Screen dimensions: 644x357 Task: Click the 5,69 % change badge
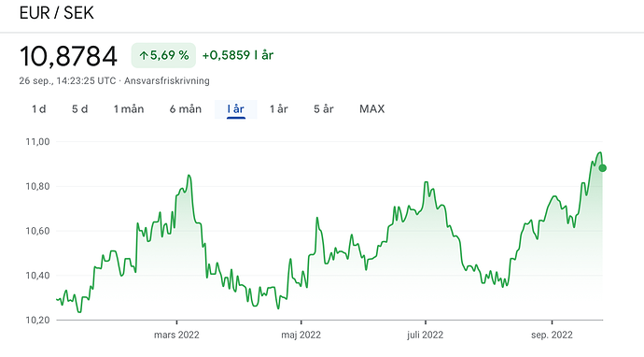(163, 55)
